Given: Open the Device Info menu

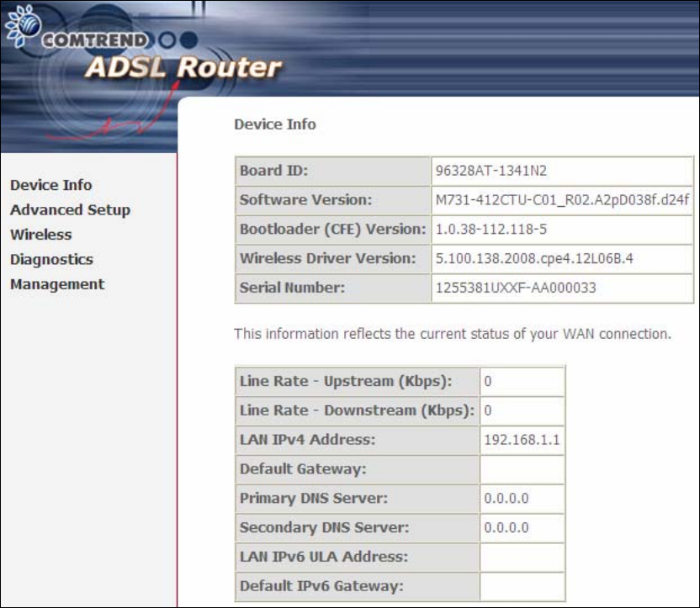Looking at the screenshot, I should tap(50, 185).
